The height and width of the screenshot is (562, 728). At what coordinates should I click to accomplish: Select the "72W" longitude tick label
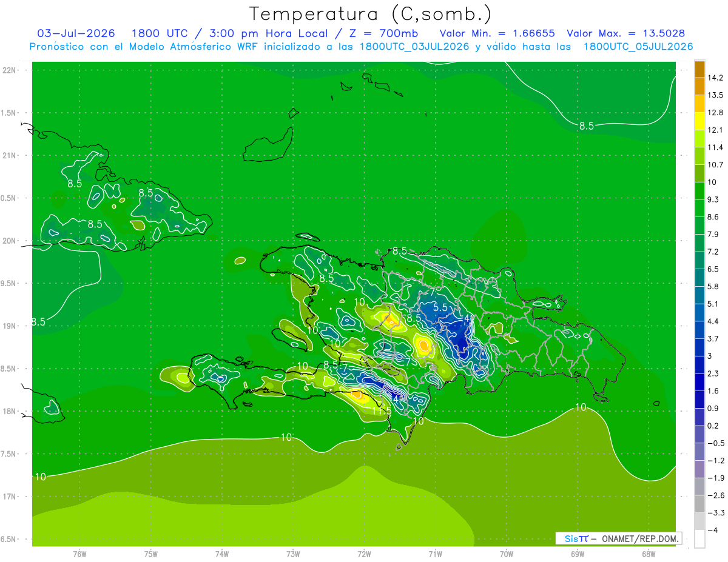pyautogui.click(x=364, y=554)
